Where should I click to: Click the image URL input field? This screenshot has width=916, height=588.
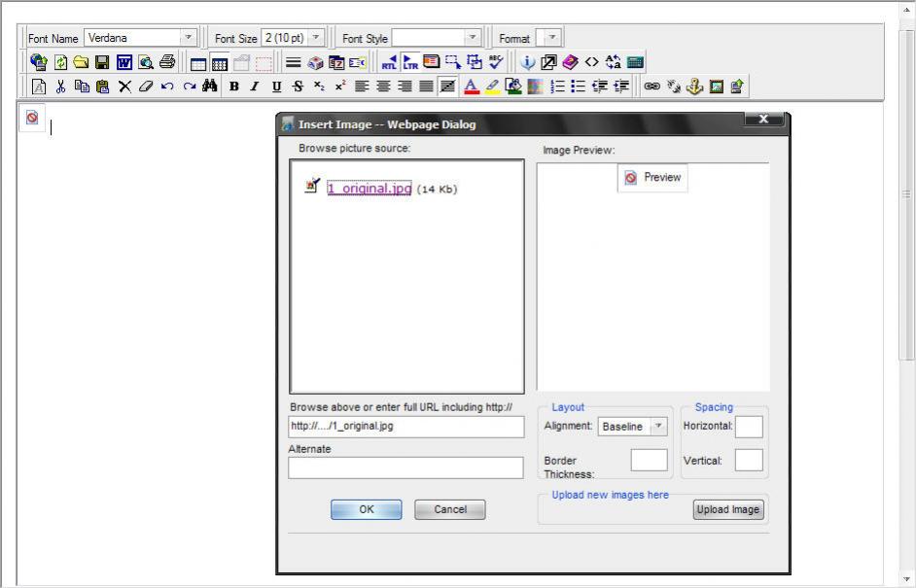click(406, 427)
